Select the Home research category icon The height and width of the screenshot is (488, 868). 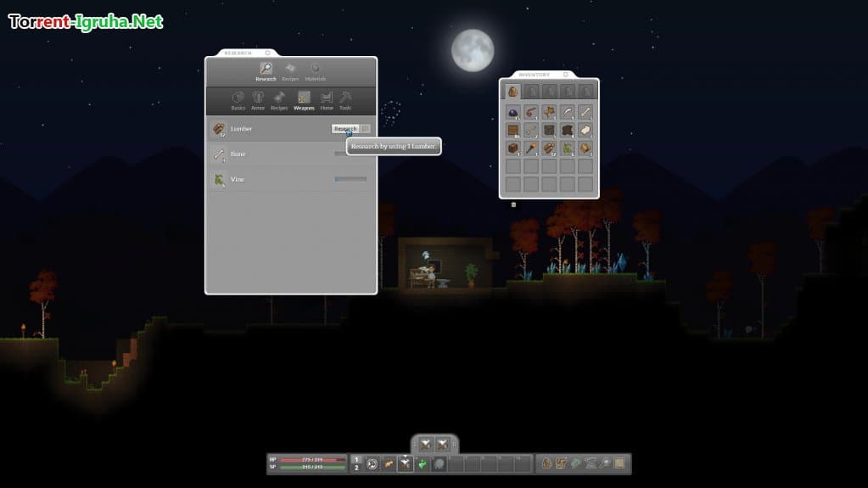pos(327,100)
